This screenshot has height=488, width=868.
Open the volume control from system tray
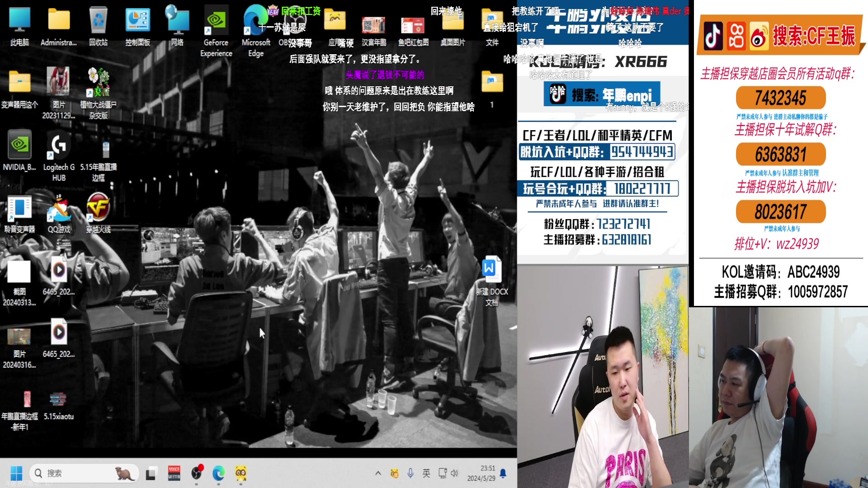coord(455,473)
